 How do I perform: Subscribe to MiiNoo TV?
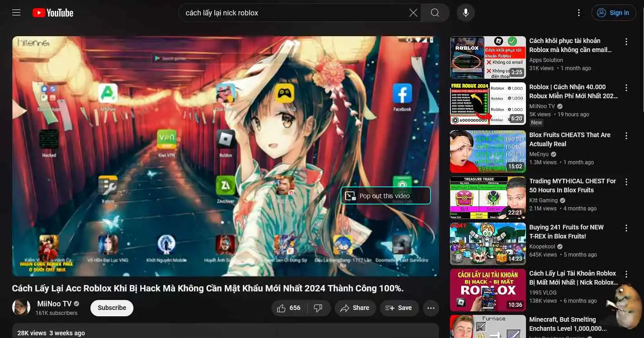click(x=112, y=308)
